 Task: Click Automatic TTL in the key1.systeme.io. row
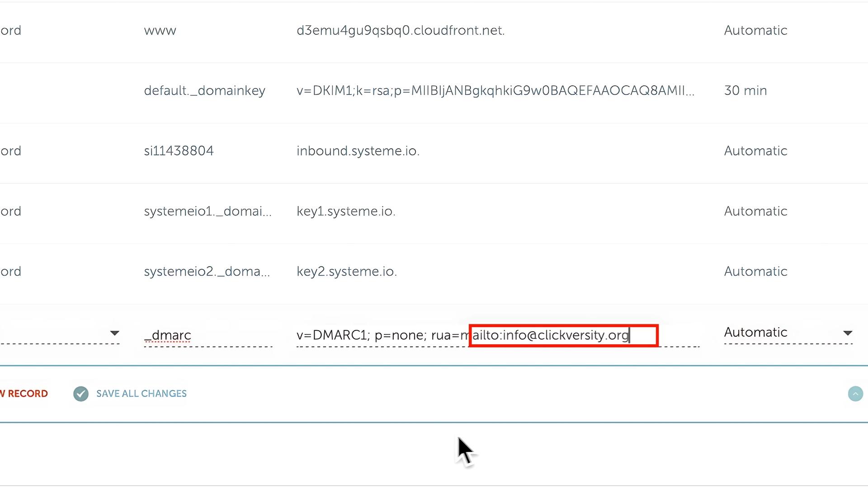755,211
